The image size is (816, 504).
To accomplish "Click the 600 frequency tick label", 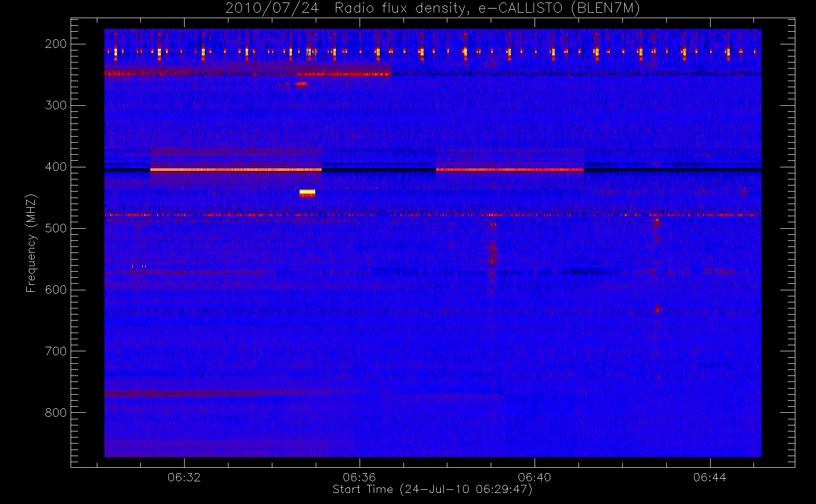I will [x=55, y=290].
